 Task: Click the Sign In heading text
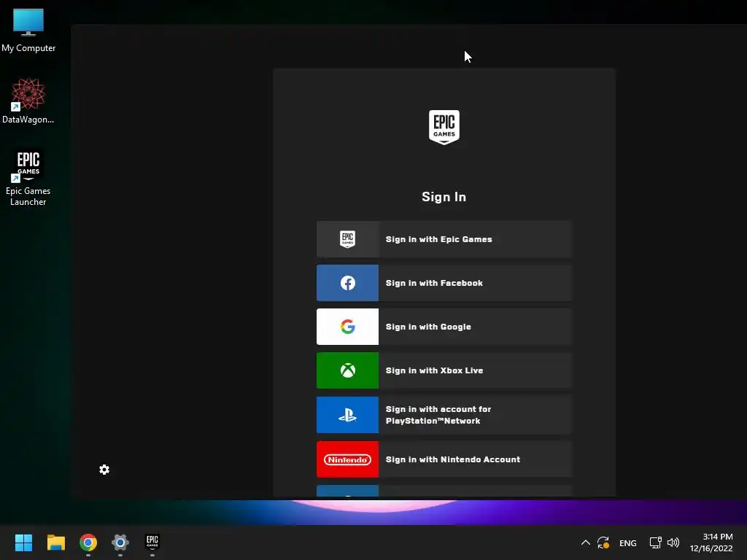[444, 197]
